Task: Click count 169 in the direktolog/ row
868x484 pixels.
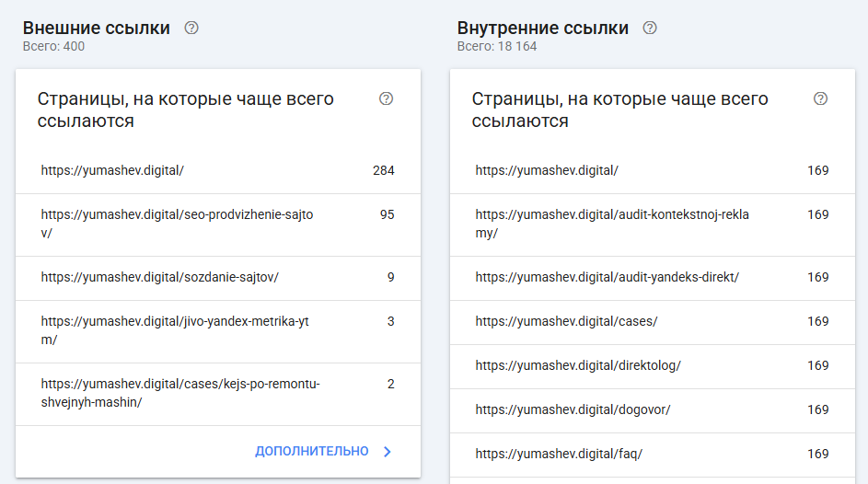Action: 818,365
